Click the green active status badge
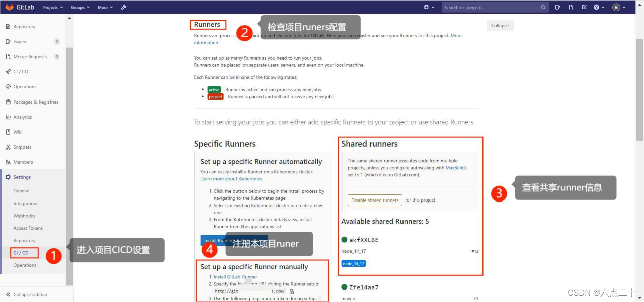 (214, 90)
